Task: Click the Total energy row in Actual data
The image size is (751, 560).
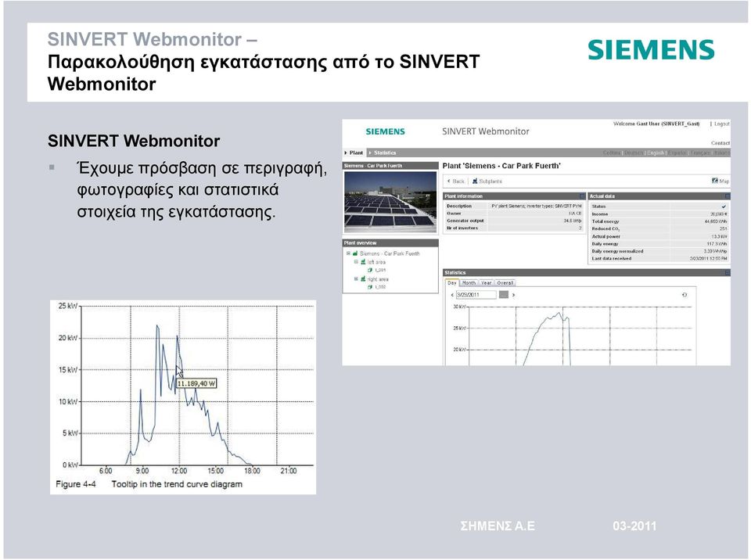Action: (659, 221)
